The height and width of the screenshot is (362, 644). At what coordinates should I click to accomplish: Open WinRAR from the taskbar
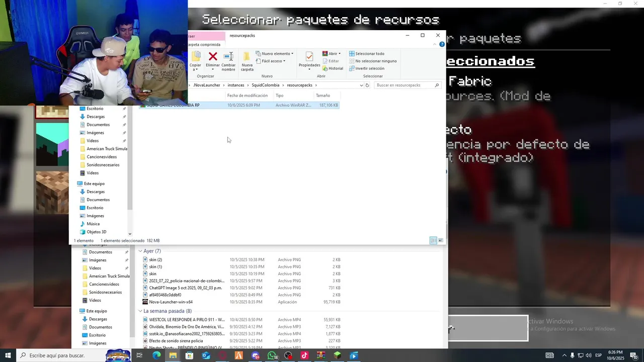coord(320,355)
